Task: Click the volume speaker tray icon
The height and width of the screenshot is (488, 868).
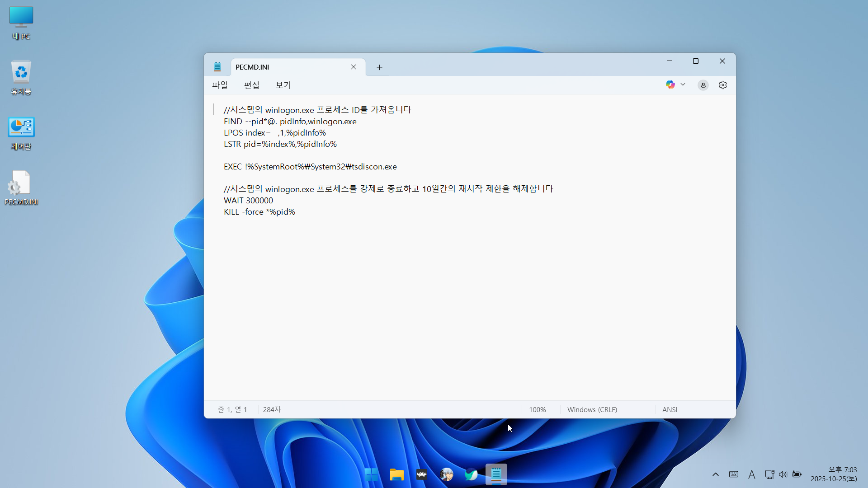Action: point(783,474)
